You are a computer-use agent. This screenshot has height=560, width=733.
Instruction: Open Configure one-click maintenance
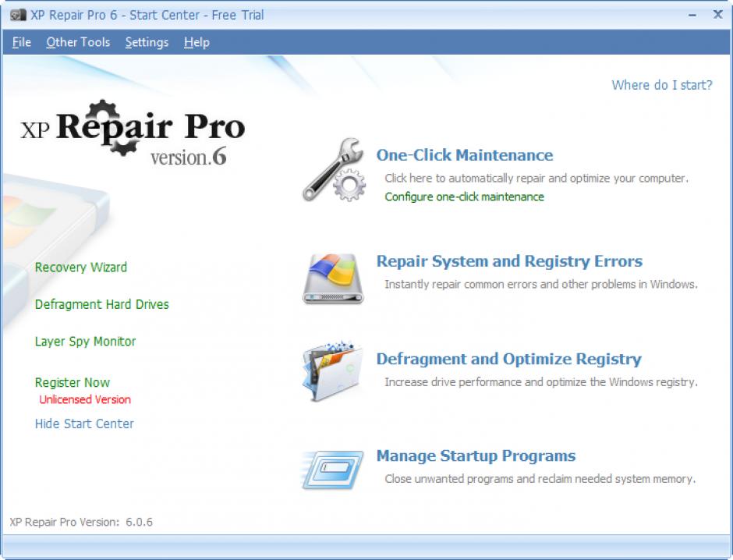[464, 197]
